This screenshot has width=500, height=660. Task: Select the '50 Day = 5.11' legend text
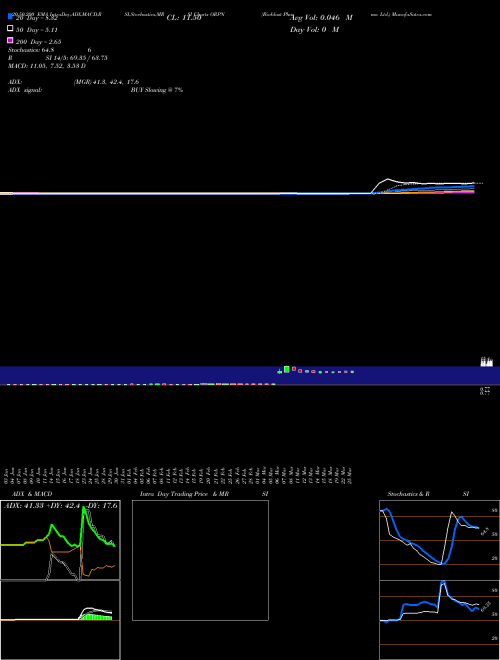point(37,30)
